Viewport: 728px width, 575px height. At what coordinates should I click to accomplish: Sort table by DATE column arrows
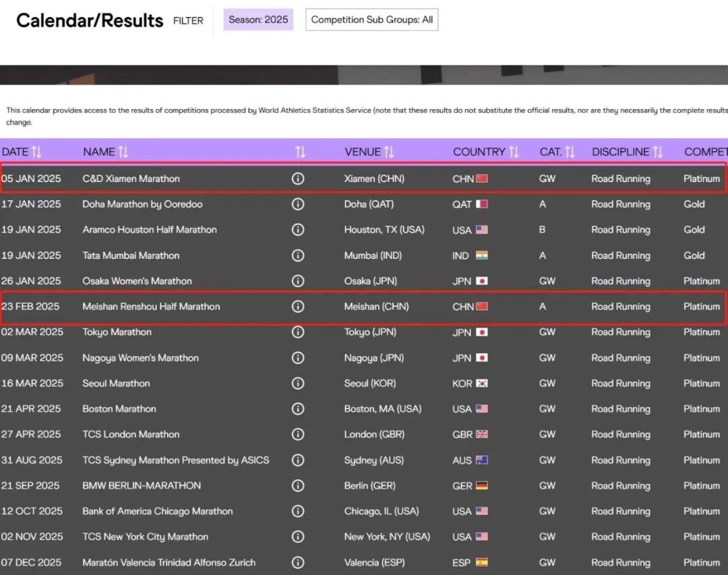pyautogui.click(x=36, y=152)
